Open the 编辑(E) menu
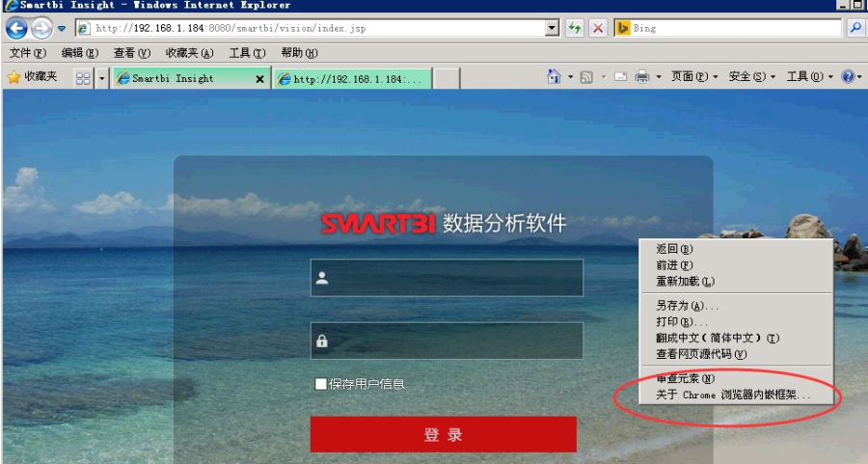The image size is (868, 464). point(80,53)
